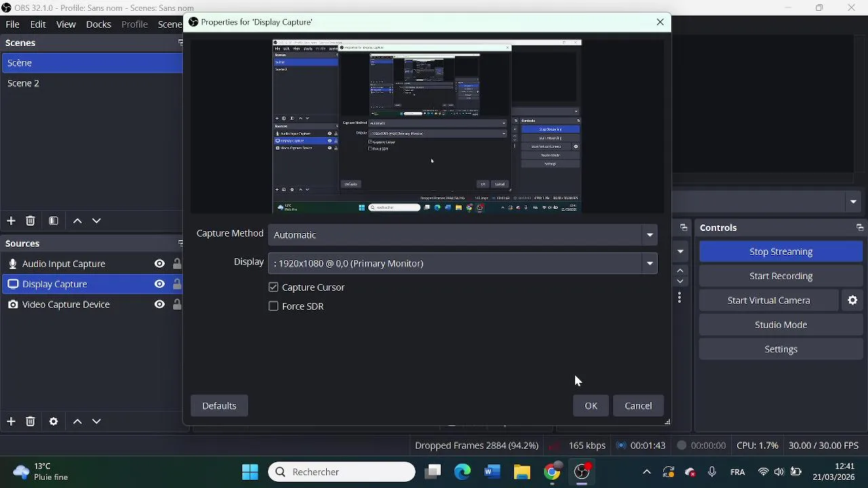Toggle lock on Display Capture source
The image size is (868, 488).
(177, 284)
